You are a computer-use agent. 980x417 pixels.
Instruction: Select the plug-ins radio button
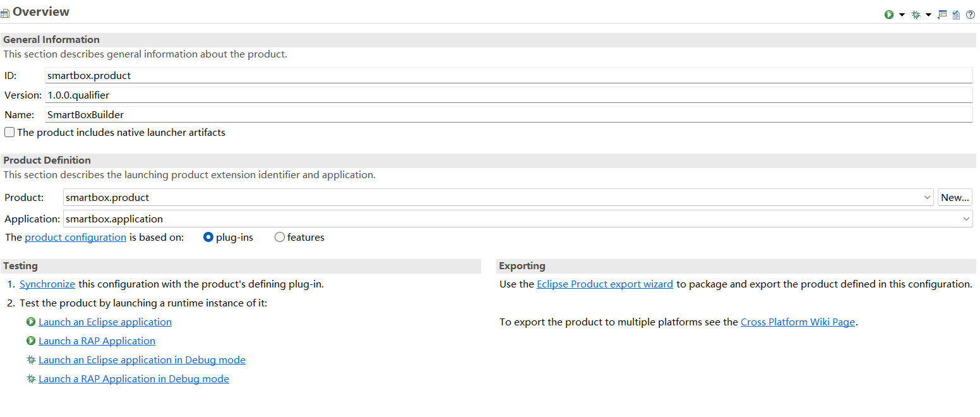208,238
